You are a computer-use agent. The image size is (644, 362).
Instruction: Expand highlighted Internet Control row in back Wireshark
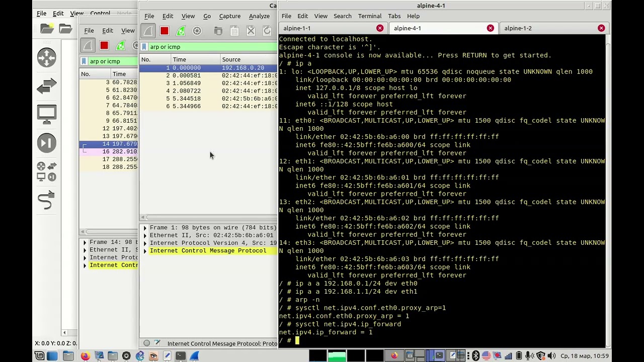pos(85,265)
